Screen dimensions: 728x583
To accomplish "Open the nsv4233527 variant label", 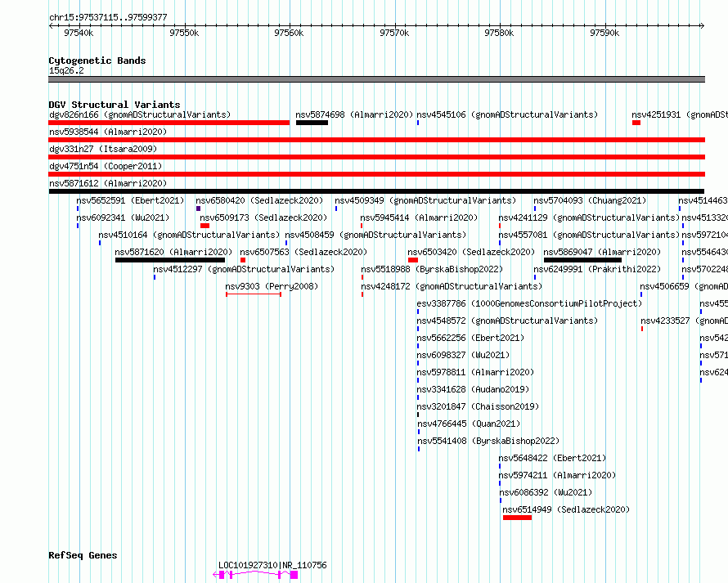I will coord(685,321).
